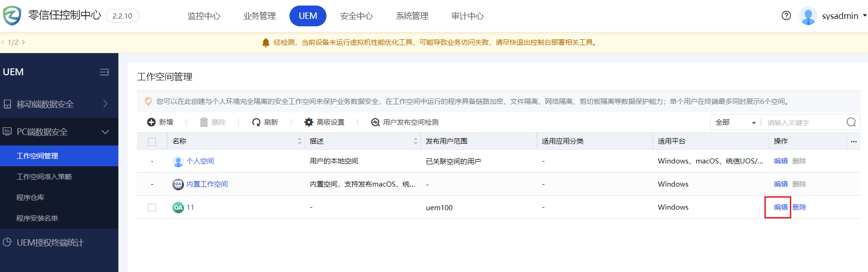Open the 内置工作空间 link

click(207, 184)
